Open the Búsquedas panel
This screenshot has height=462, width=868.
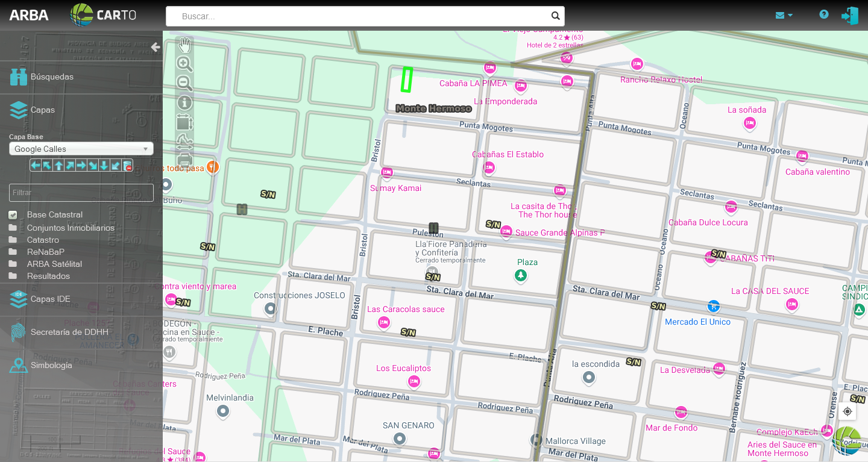[52, 77]
